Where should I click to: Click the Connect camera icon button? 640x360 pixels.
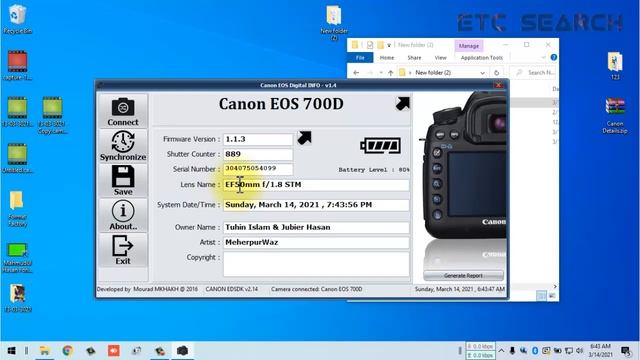pyautogui.click(x=123, y=111)
